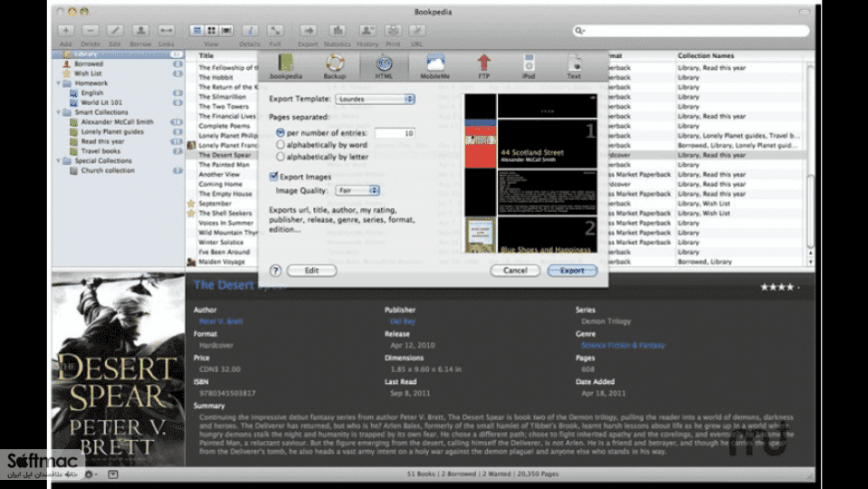Select the Text export icon
The height and width of the screenshot is (489, 868).
point(574,62)
